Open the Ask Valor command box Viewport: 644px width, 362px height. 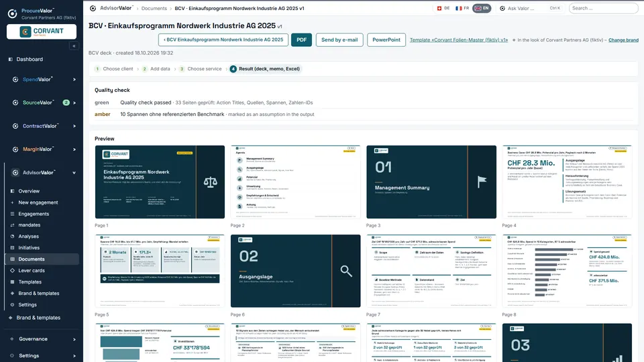click(529, 8)
